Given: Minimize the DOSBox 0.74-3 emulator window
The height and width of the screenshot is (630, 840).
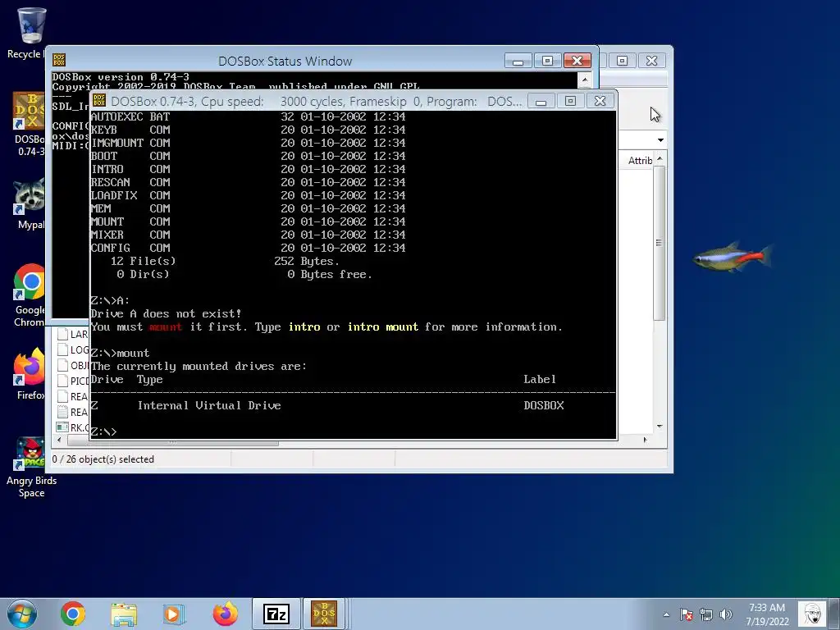Looking at the screenshot, I should (541, 101).
